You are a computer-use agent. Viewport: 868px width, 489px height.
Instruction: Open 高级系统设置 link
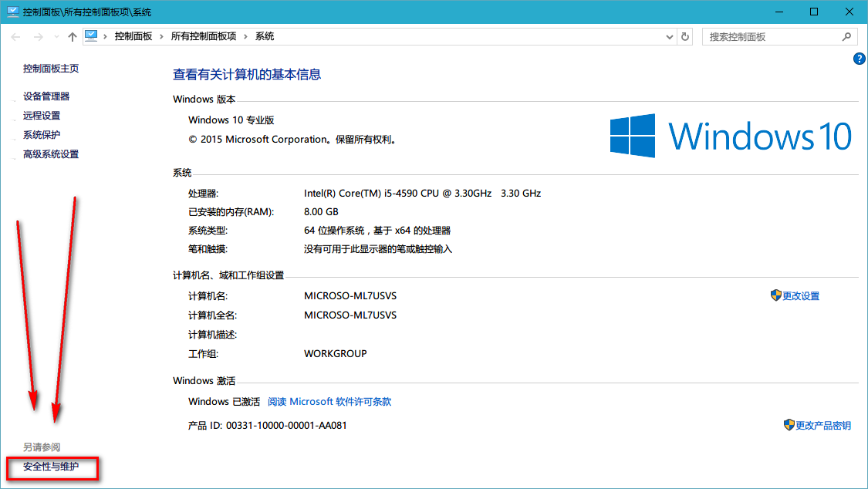(51, 154)
